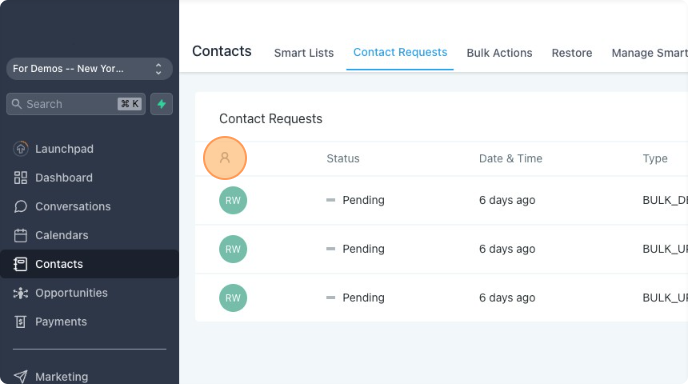
Task: Open the Manage Smart Lists tab
Action: (649, 53)
